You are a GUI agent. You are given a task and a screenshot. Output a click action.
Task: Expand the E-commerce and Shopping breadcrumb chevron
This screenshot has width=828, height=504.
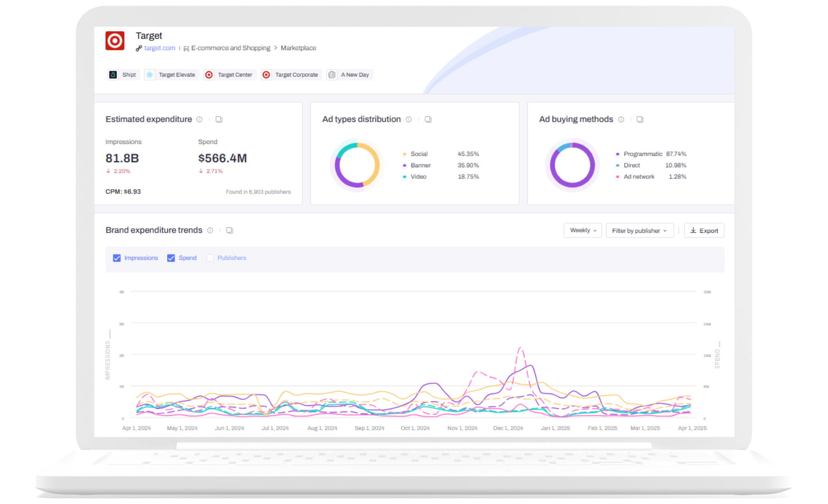tap(276, 48)
